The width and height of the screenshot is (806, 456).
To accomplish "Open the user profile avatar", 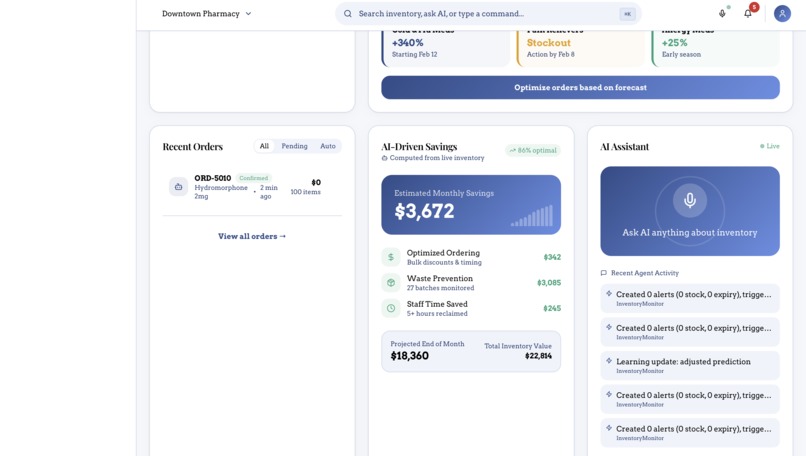I will (x=782, y=14).
